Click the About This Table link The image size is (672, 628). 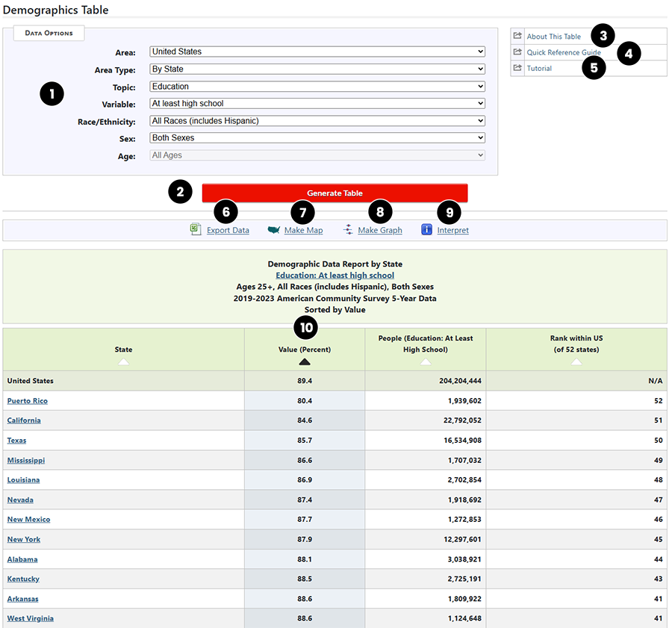coord(554,35)
